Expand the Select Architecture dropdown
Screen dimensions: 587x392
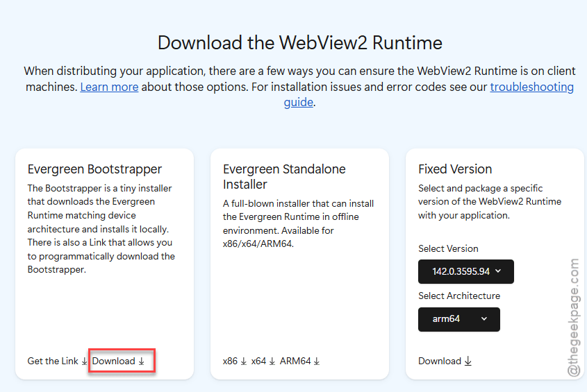(458, 319)
